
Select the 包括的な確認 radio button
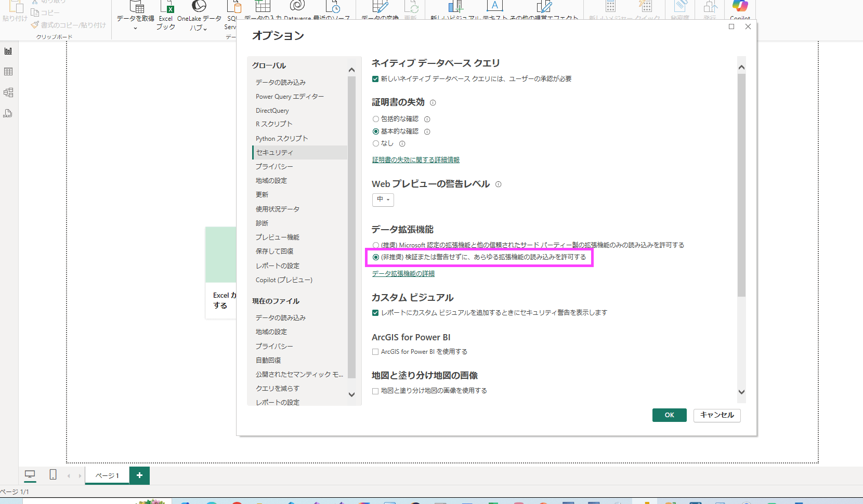(x=376, y=119)
